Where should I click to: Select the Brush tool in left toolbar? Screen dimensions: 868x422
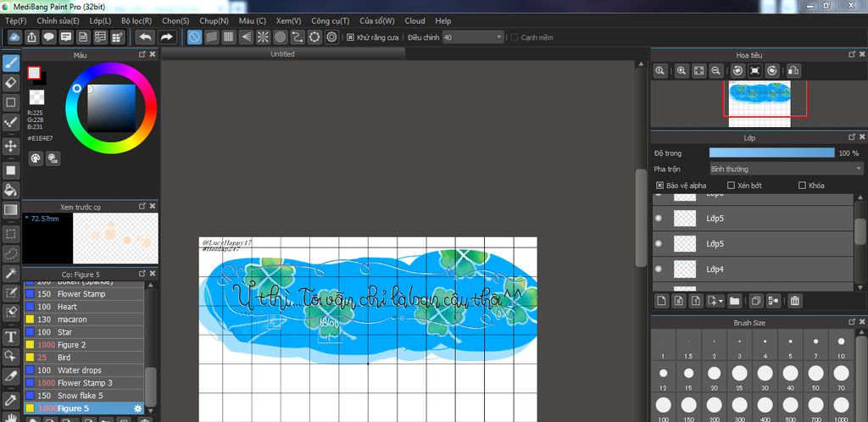(10, 63)
